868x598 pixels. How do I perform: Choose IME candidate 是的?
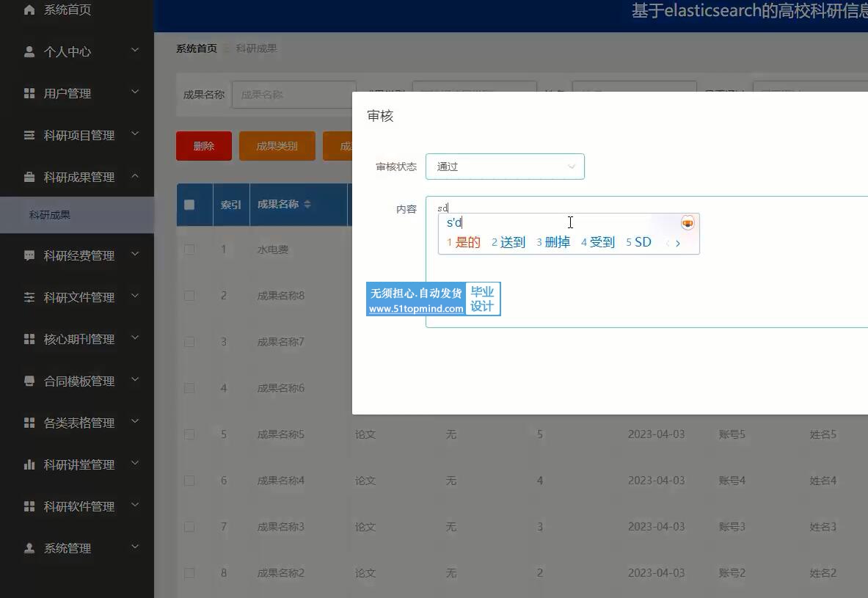click(464, 243)
